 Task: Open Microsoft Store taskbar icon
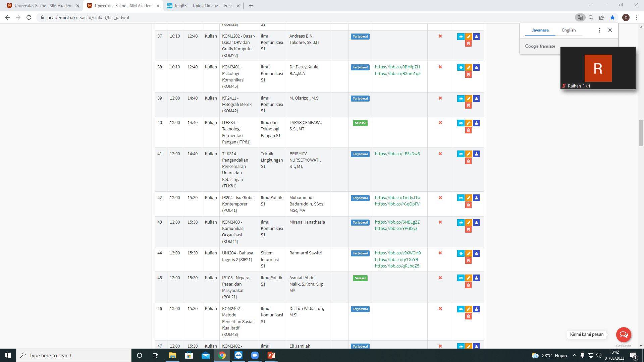(x=189, y=355)
